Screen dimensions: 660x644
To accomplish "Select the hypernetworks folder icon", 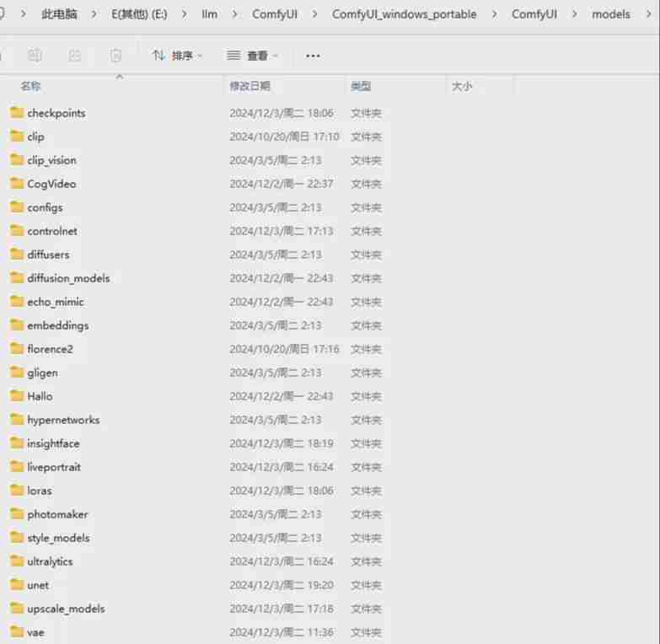I will pos(17,419).
